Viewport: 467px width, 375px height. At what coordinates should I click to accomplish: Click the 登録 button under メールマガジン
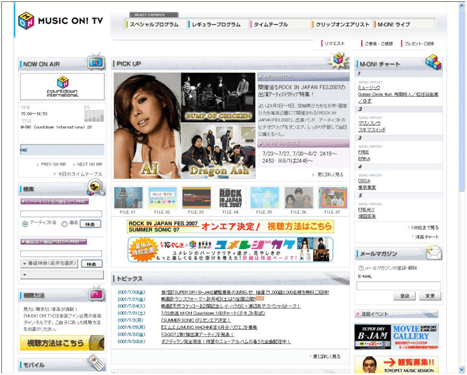(x=404, y=296)
